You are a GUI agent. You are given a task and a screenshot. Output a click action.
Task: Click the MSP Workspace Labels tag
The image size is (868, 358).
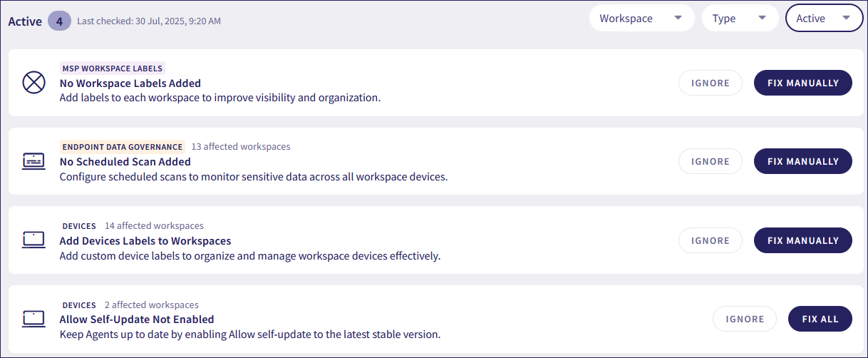[x=113, y=68]
